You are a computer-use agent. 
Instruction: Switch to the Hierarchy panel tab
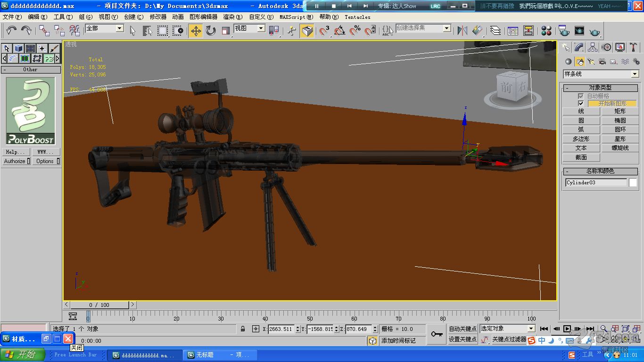click(593, 47)
